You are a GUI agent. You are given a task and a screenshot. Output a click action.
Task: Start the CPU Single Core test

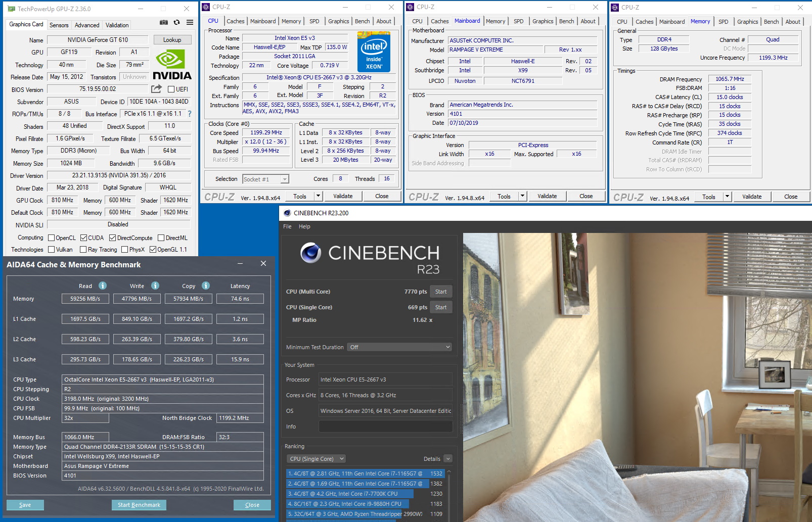tap(441, 307)
